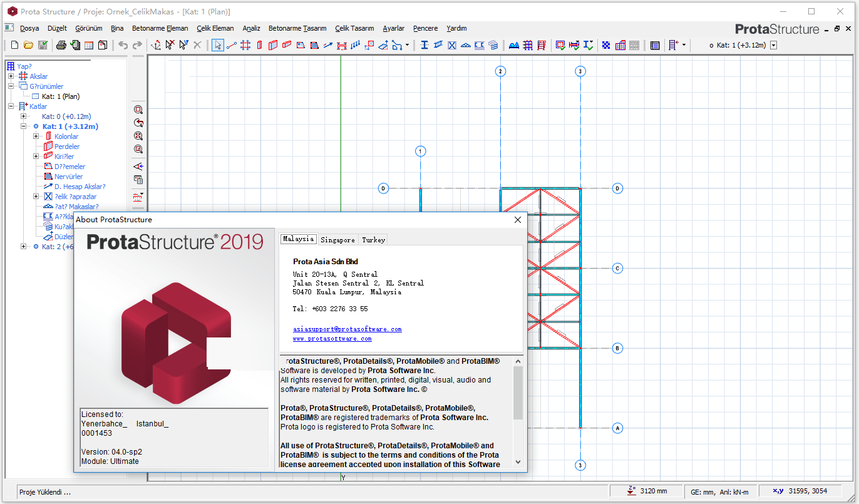859x504 pixels.
Task: Select the axis line drawing tool
Action: pos(232,45)
